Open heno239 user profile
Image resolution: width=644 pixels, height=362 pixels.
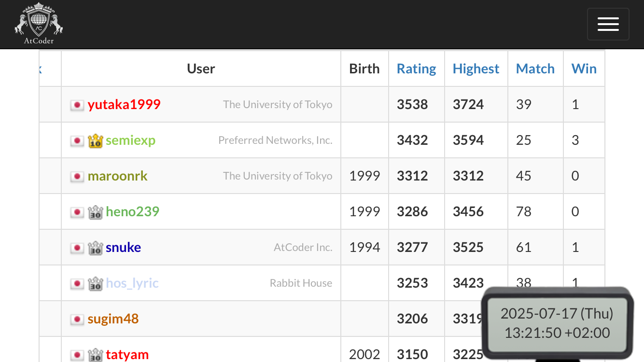click(132, 211)
